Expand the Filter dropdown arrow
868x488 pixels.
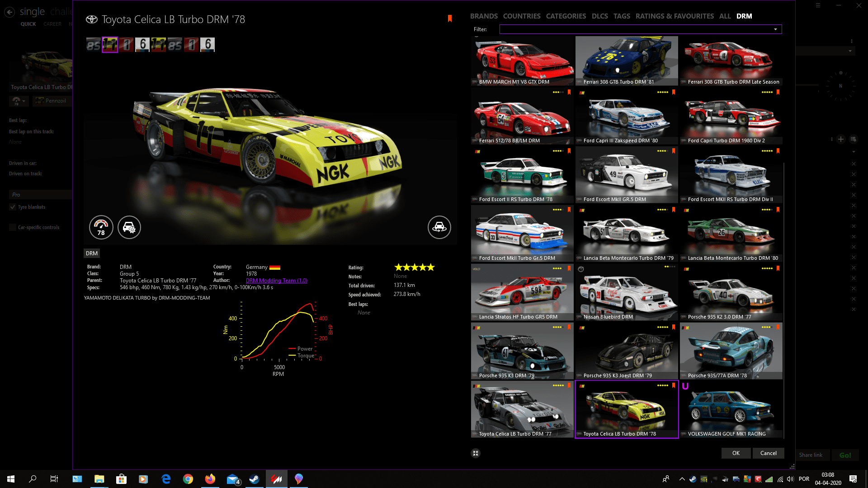click(776, 29)
